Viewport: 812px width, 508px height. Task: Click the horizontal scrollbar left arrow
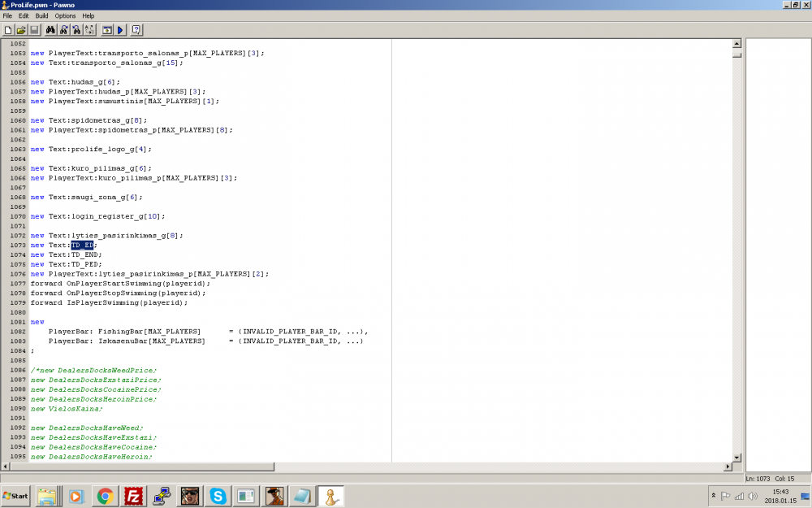click(x=5, y=467)
